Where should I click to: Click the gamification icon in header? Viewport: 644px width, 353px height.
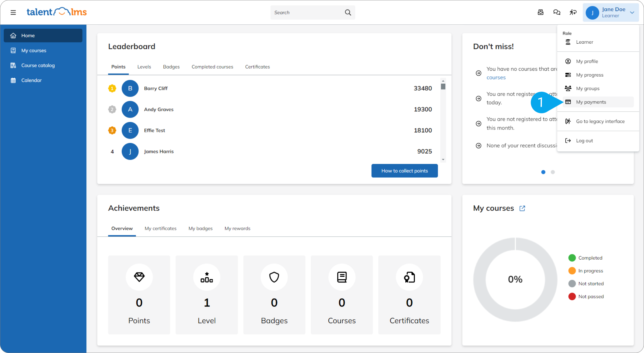point(573,12)
